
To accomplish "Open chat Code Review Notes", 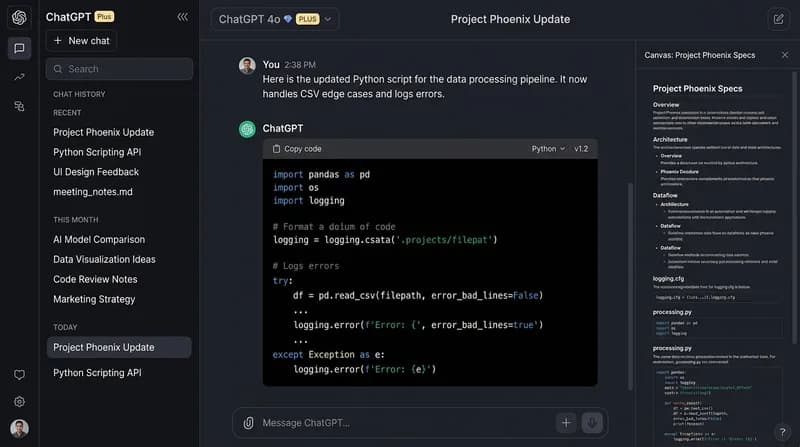I will tap(95, 279).
